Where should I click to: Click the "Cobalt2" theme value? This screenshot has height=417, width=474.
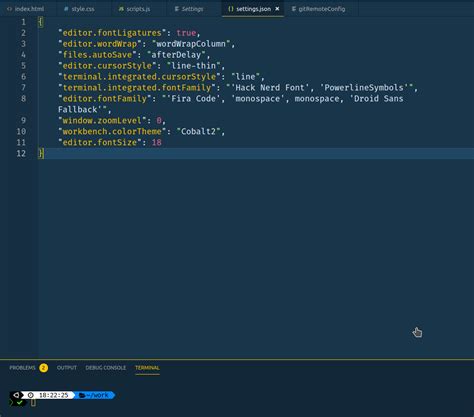point(198,131)
